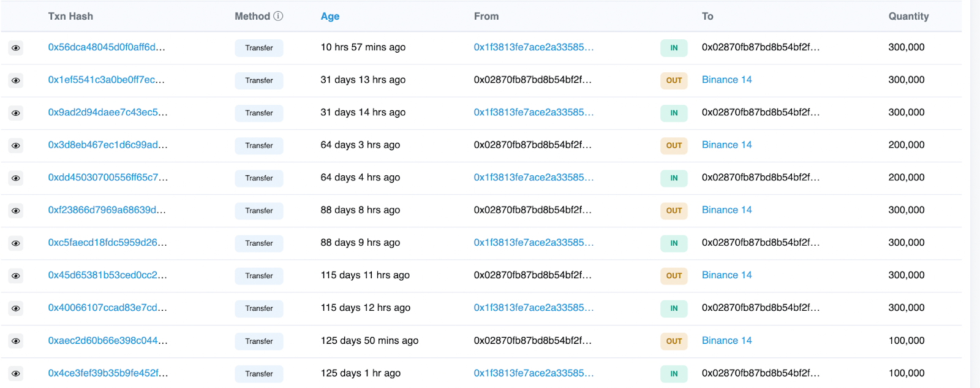Screen dimensions: 980x388
Task: Click OUT badge on 200,000 quantity row
Action: coord(674,145)
